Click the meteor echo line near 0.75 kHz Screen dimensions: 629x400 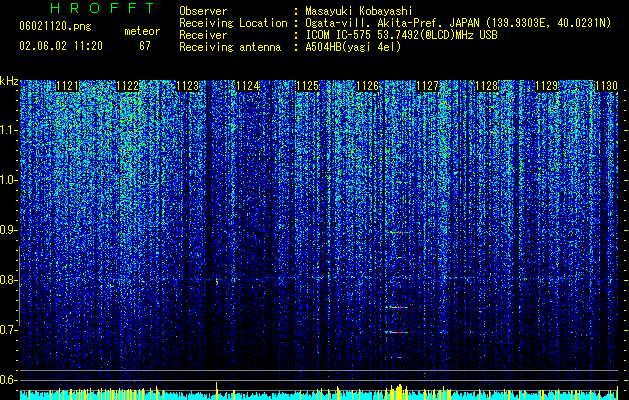396,307
